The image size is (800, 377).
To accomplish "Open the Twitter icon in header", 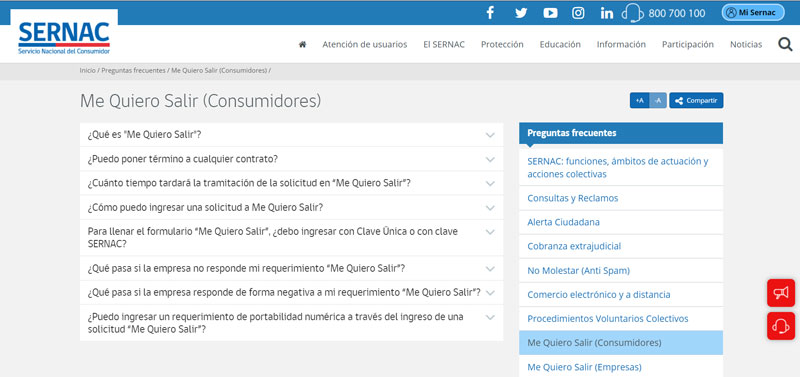I will (521, 13).
